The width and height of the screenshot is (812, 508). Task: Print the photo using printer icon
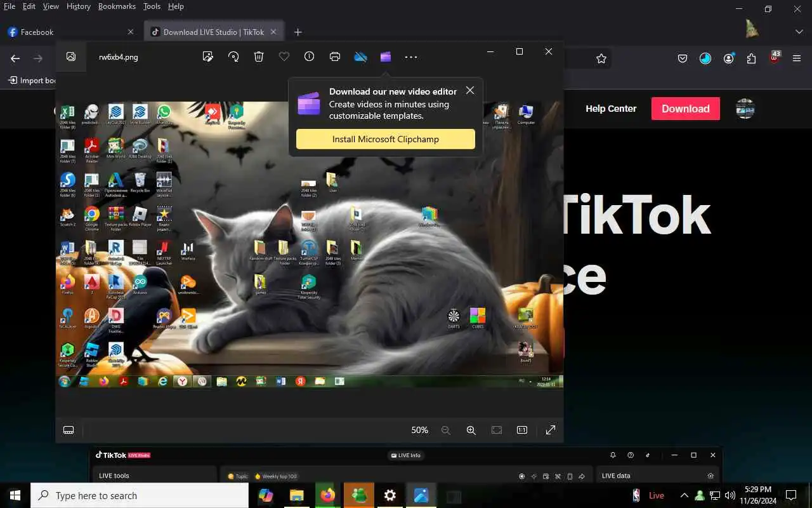335,57
